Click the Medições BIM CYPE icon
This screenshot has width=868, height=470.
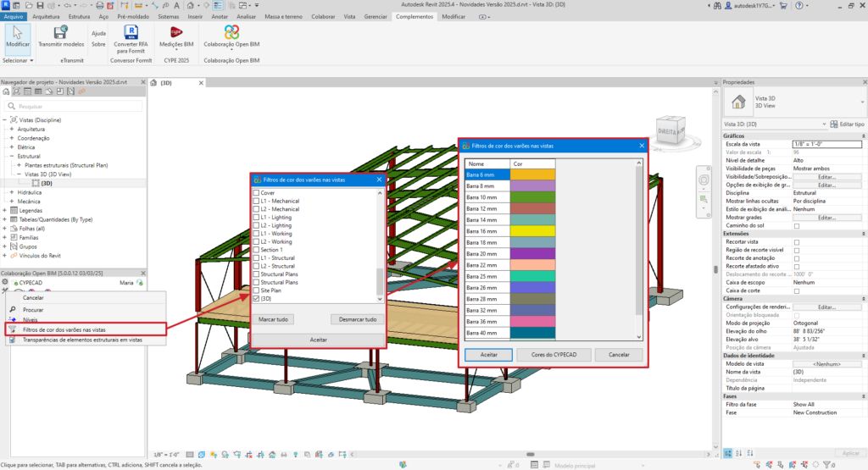point(176,33)
